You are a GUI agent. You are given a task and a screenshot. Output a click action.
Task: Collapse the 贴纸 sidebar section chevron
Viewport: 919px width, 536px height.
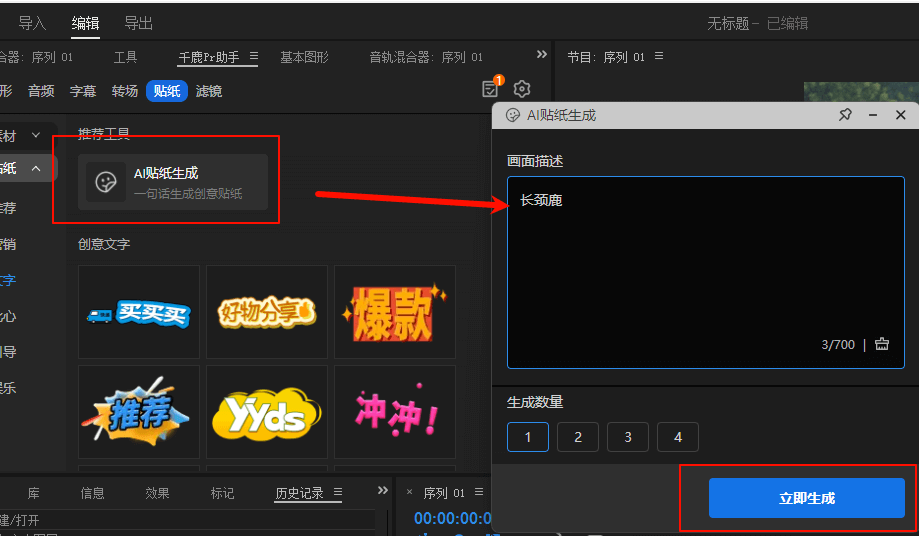36,169
